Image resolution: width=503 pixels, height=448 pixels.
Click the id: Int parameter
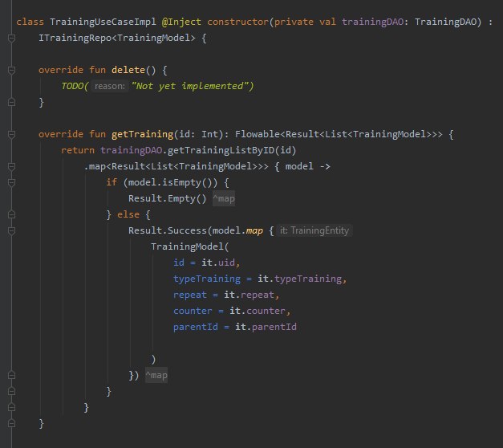pos(199,134)
